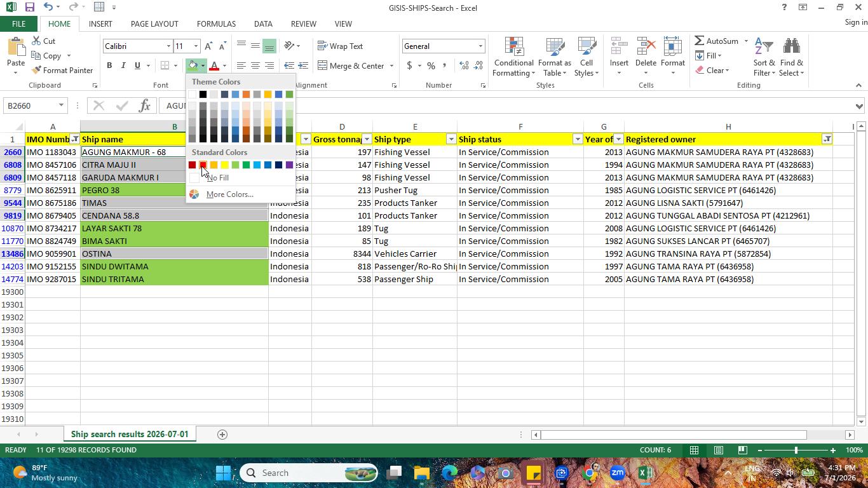Open the Ship status column filter dropdown
This screenshot has height=488, width=868.
[x=577, y=139]
